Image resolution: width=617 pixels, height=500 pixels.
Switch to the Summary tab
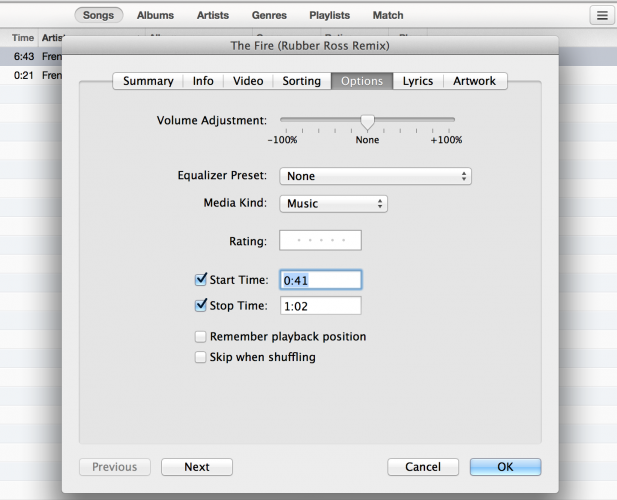(148, 81)
